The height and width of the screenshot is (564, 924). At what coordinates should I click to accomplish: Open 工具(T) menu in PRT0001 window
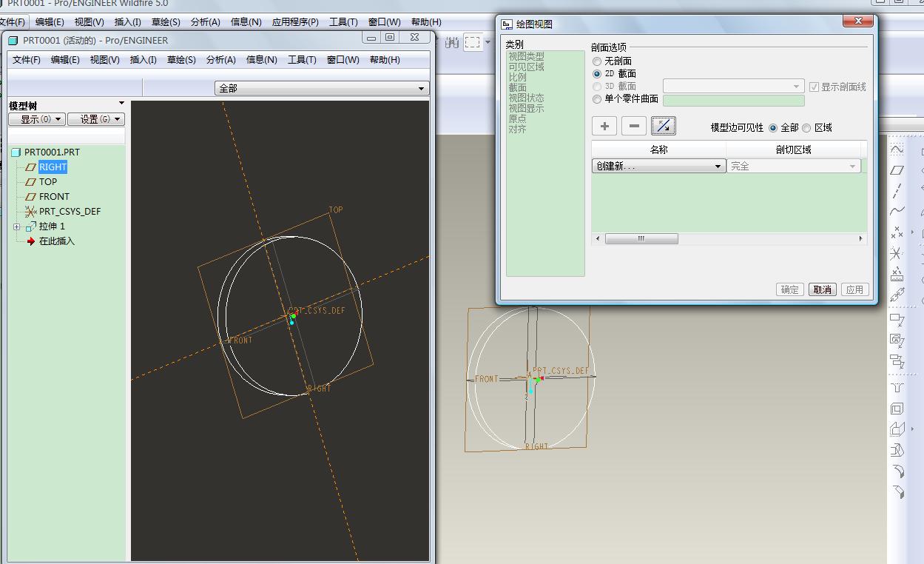(x=302, y=60)
